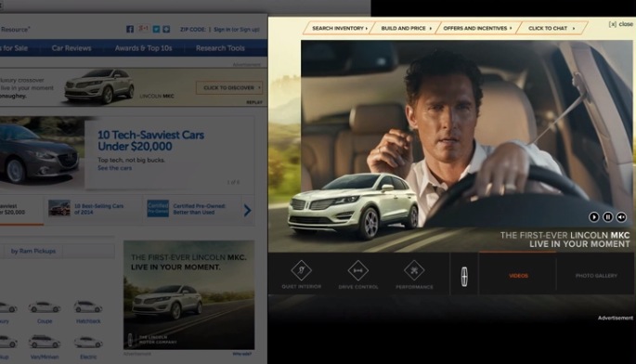
Task: Click the Lincoln MKC sidebar ad image
Action: [189, 294]
